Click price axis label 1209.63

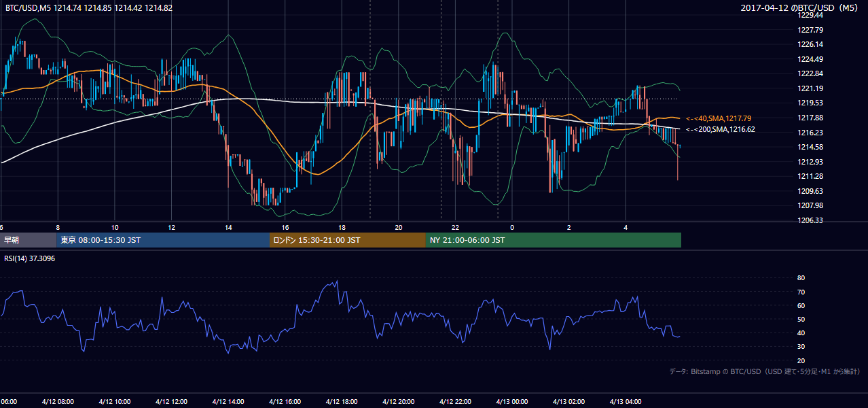[811, 191]
